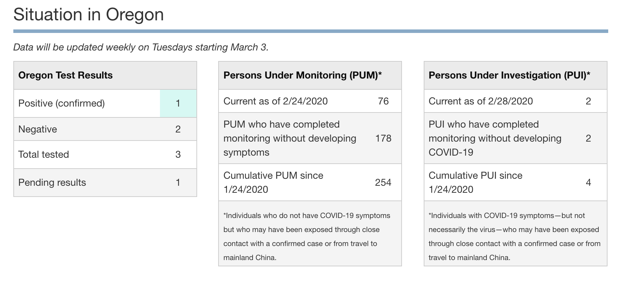Select the "Persons Under Monitoring (PUM)" header
The height and width of the screenshot is (293, 644).
[x=302, y=75]
